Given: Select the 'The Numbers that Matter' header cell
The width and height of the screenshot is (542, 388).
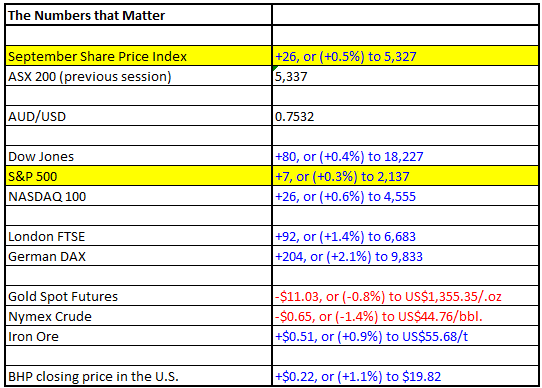Looking at the screenshot, I should coord(139,15).
